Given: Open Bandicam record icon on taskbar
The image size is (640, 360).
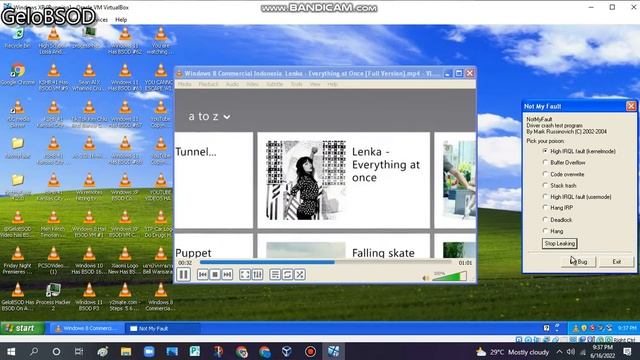Looking at the screenshot, I should tap(310, 351).
